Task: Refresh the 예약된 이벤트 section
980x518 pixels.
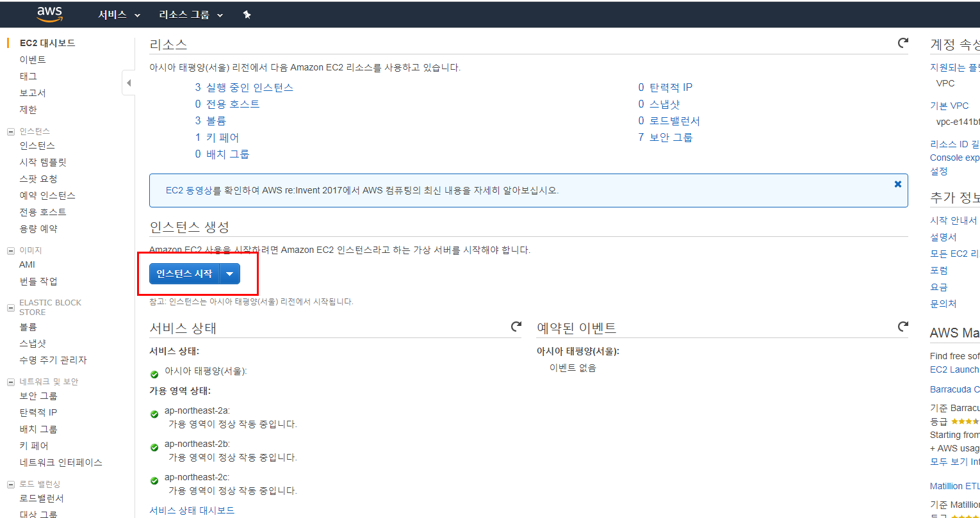Action: [x=903, y=327]
